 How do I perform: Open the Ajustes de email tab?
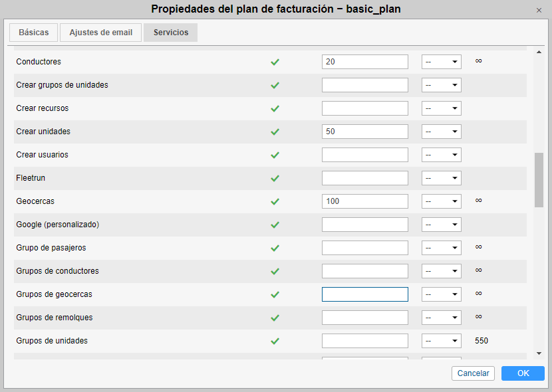click(101, 33)
